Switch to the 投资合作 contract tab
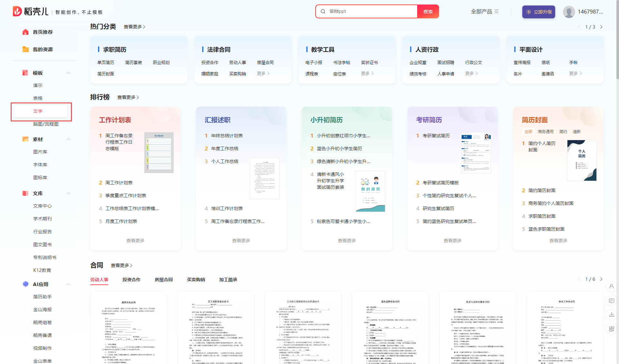Image resolution: width=619 pixels, height=364 pixels. [x=131, y=280]
